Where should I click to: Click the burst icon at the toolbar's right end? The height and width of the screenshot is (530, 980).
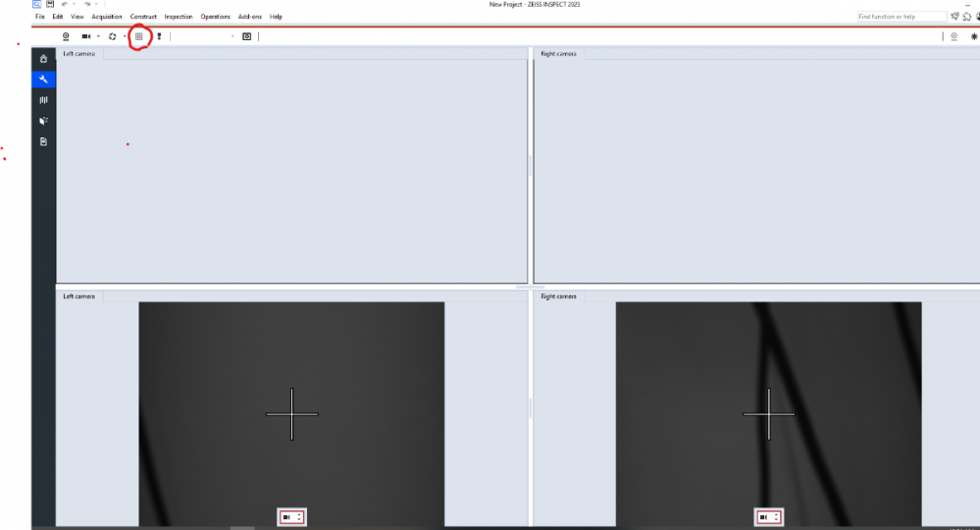[x=974, y=36]
